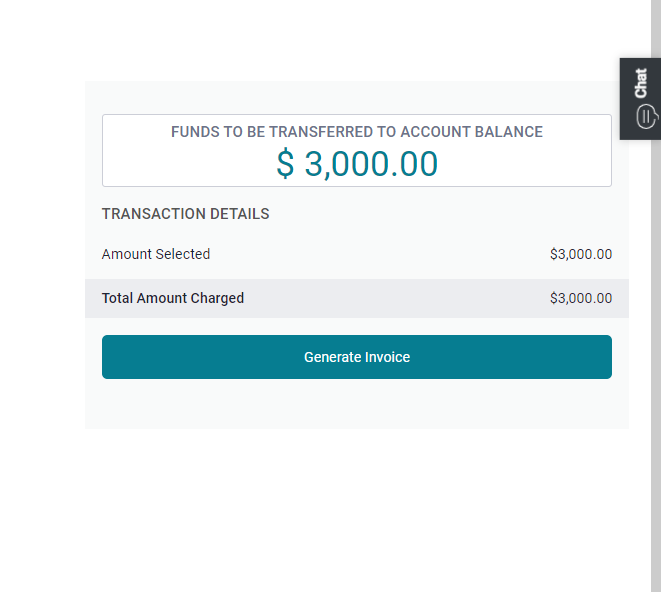Click the word DETAILS in the section heading
The width and height of the screenshot is (661, 592).
[239, 214]
